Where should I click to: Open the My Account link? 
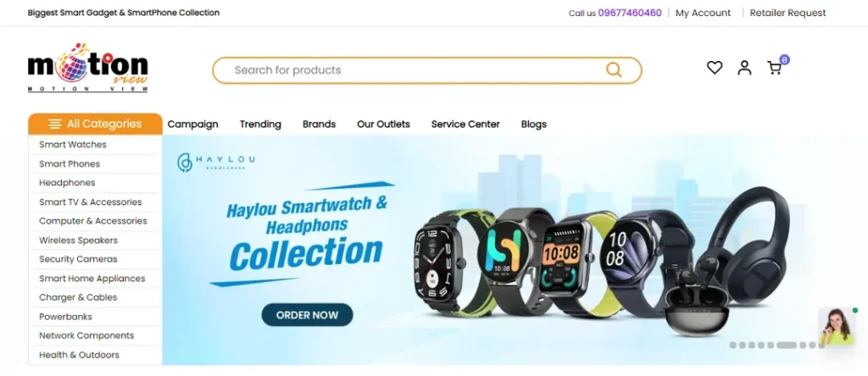point(703,13)
